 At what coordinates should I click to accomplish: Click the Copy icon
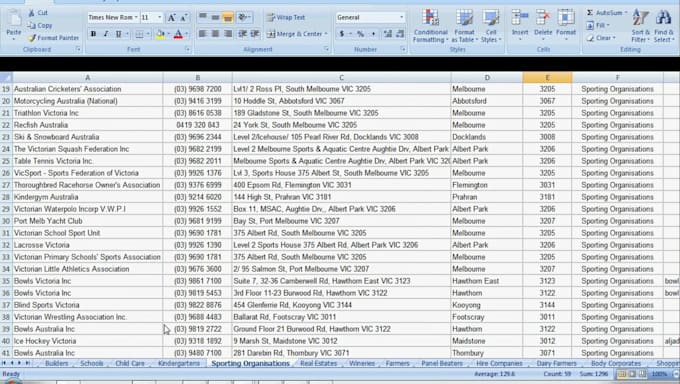[32, 26]
